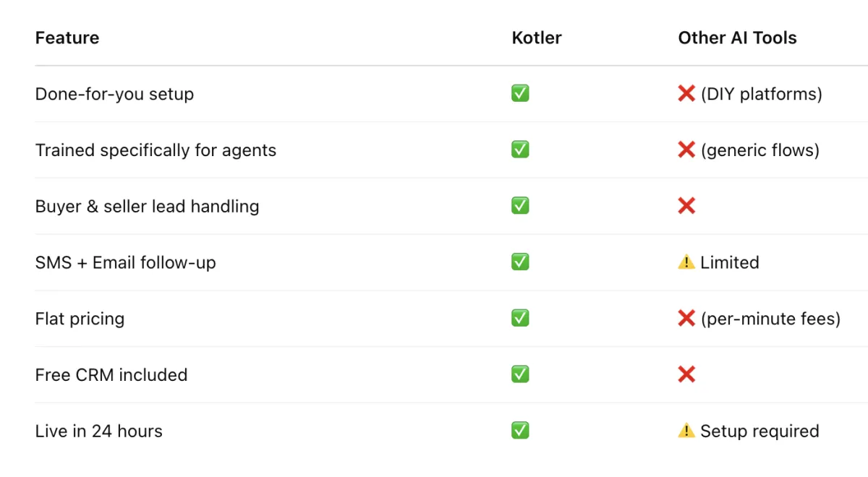Select the Kotler column header
The image size is (868, 477).
(537, 38)
